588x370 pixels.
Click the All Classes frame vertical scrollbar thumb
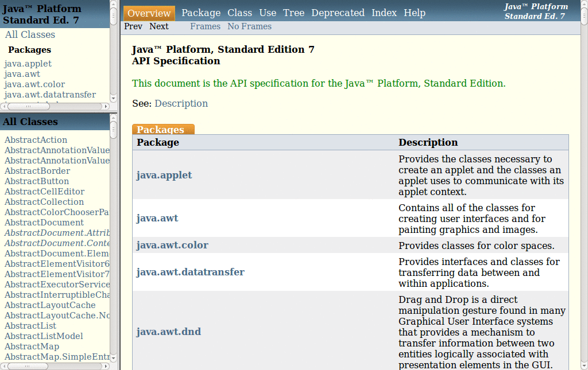113,130
